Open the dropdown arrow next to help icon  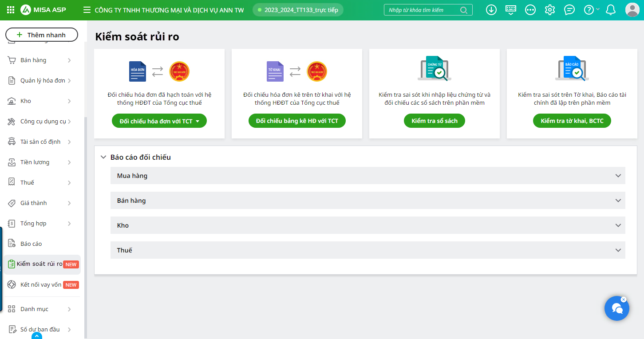click(598, 9)
